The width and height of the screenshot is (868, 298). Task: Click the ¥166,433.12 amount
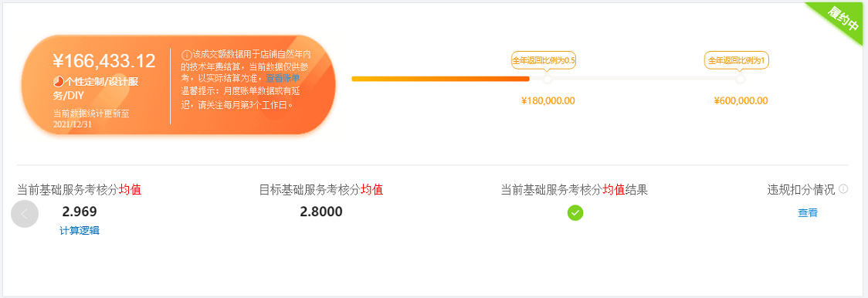104,60
